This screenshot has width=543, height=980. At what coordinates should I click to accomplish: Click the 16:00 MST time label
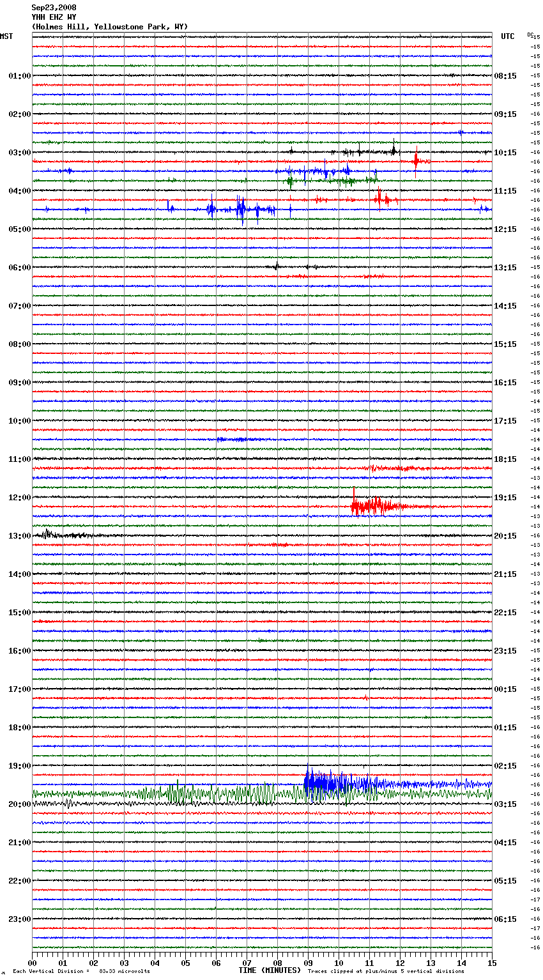click(19, 651)
